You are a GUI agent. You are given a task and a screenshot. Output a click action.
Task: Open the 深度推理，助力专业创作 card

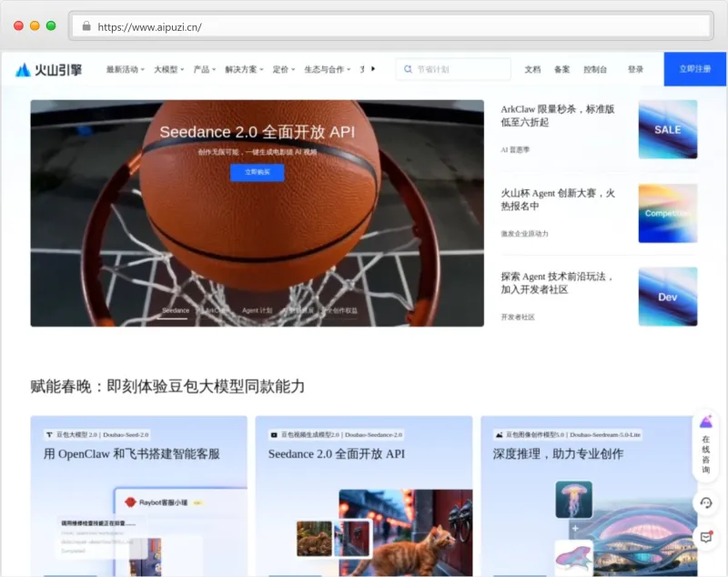coord(589,496)
